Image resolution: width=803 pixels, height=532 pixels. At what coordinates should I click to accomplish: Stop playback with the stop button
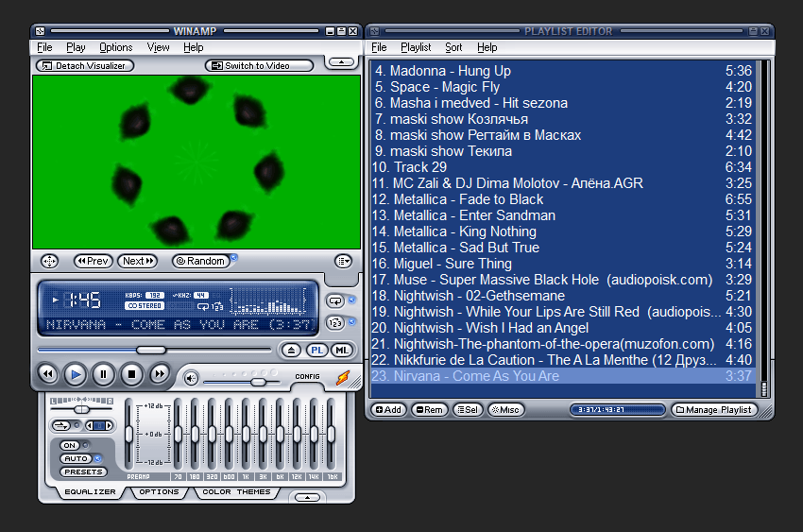[131, 375]
